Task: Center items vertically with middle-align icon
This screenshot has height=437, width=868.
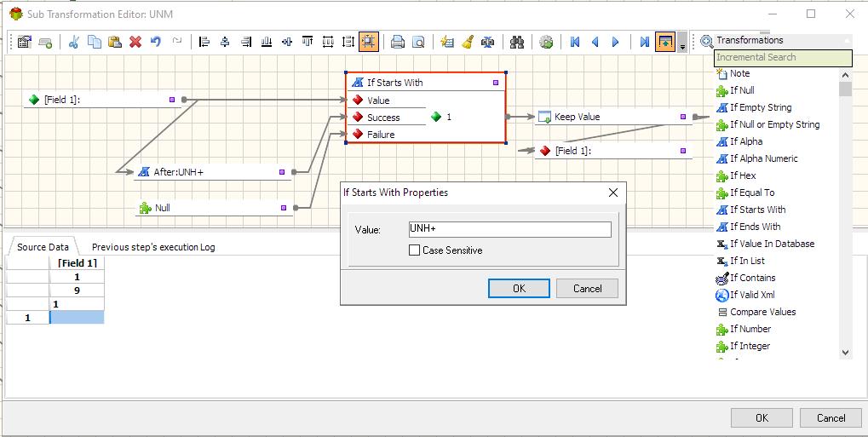Action: point(287,42)
